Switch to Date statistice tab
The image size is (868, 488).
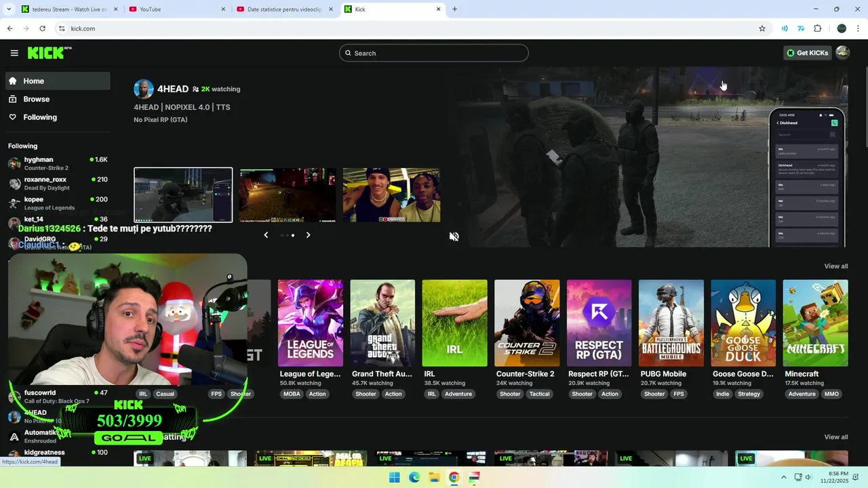pyautogui.click(x=285, y=9)
